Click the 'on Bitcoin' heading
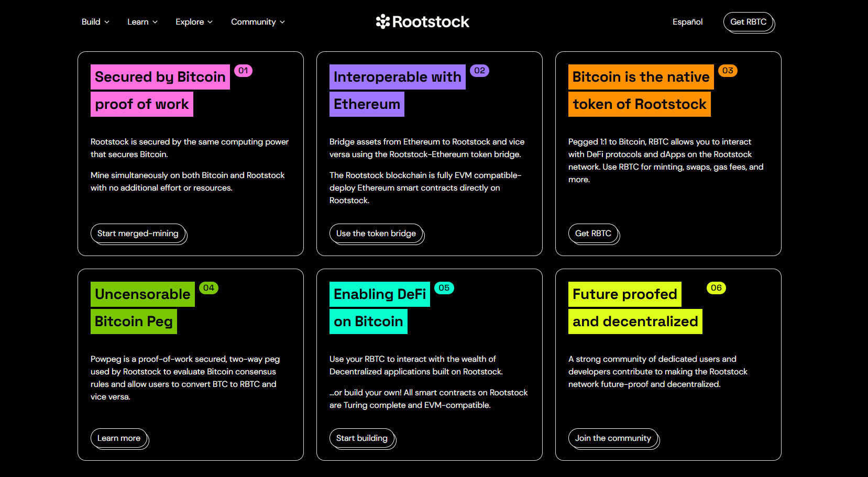The width and height of the screenshot is (868, 477). 368,321
